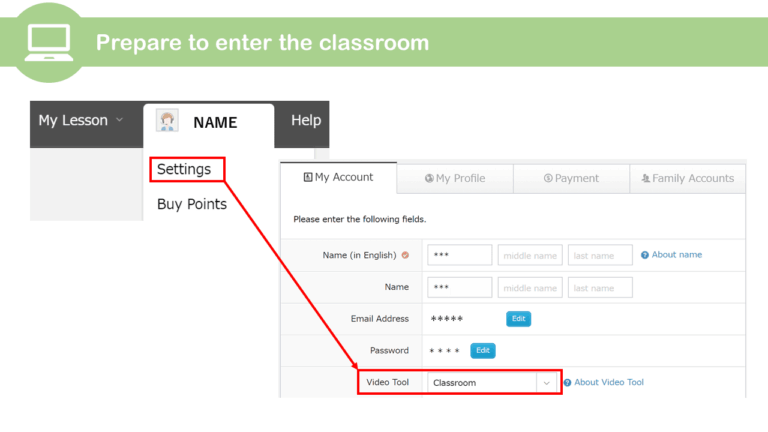Click the user avatar picture
768x432 pixels.
pyautogui.click(x=168, y=121)
